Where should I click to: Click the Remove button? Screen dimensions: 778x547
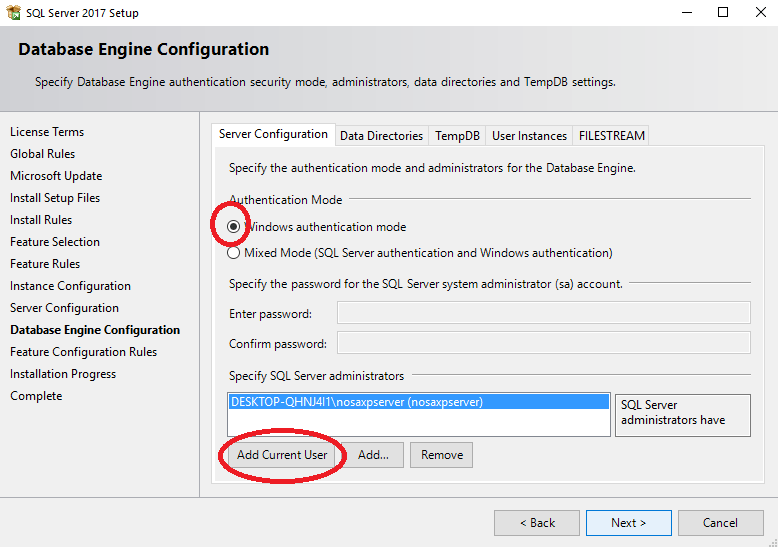442,455
